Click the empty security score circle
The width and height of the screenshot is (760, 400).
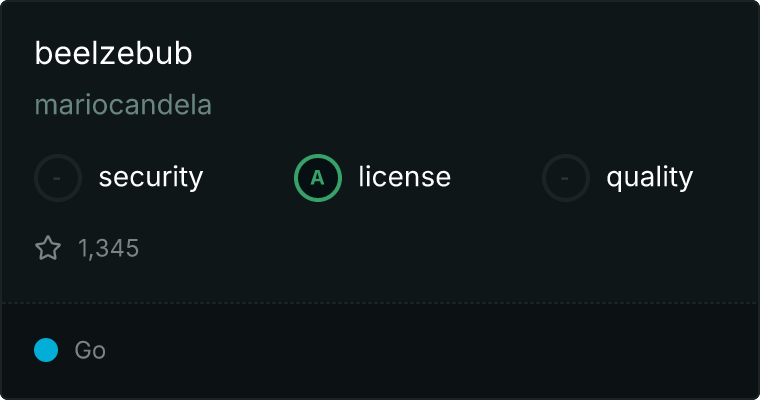58,178
